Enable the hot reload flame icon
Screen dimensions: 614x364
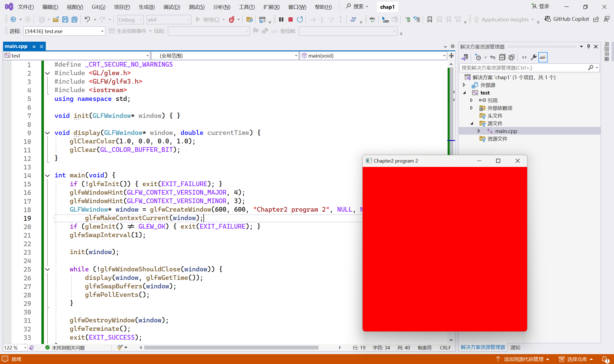click(232, 19)
